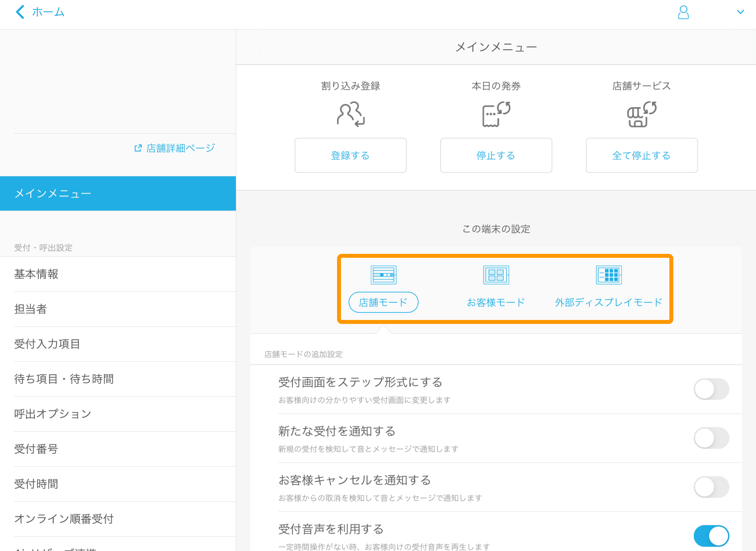Screen dimensions: 756x551
Task: Click the back chevron next to ホーム
Action: 20,12
